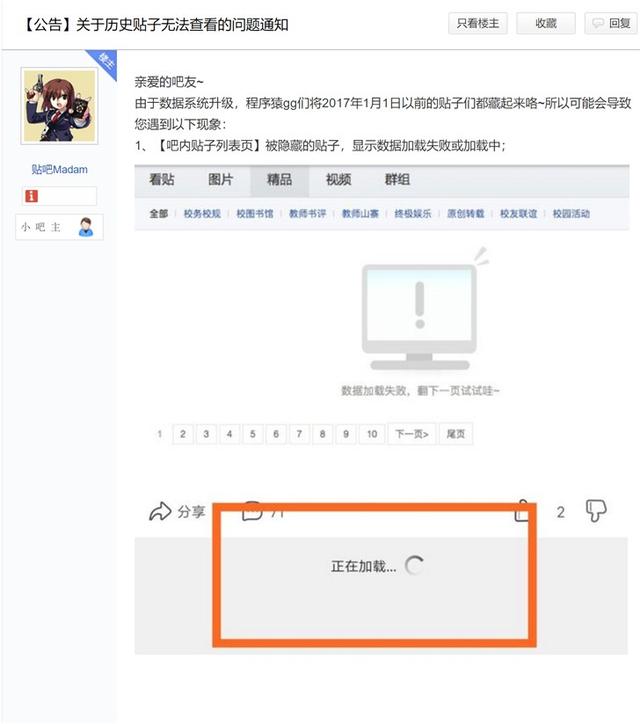This screenshot has height=724, width=640.
Task: Click the 回复 reply button
Action: (610, 23)
